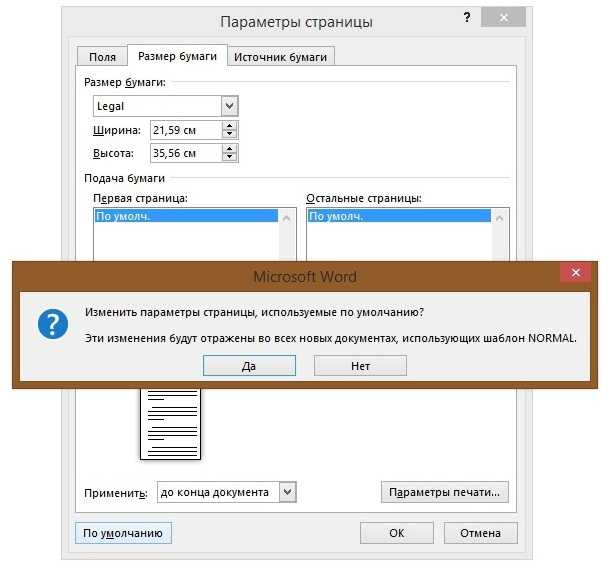Click scroll-up arrow in Первая страница list
Screen dimensions: 613x577
click(x=287, y=218)
